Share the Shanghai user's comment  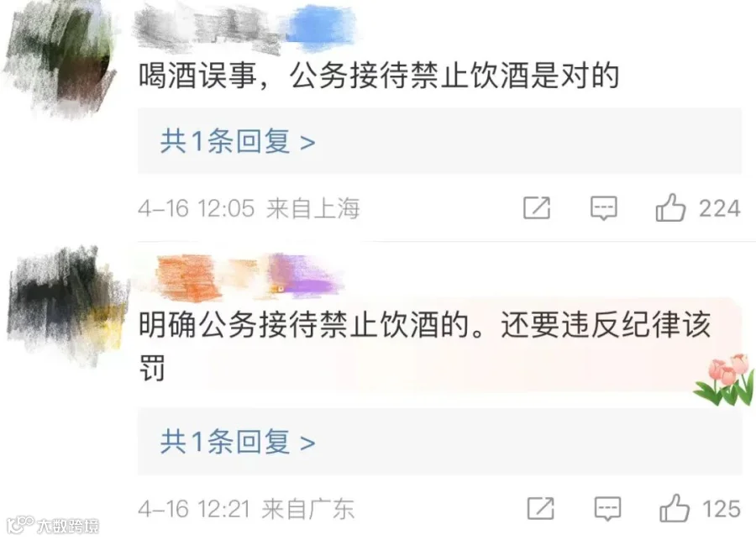537,207
